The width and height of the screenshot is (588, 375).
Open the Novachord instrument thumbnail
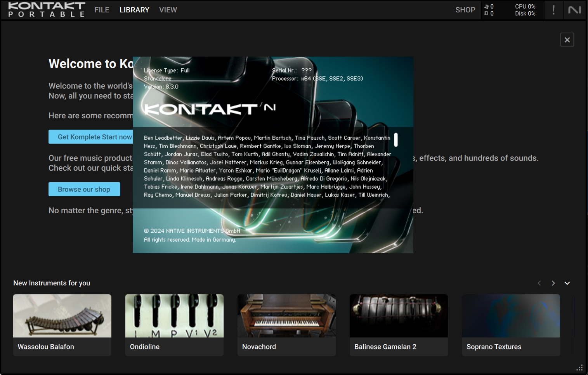point(286,316)
